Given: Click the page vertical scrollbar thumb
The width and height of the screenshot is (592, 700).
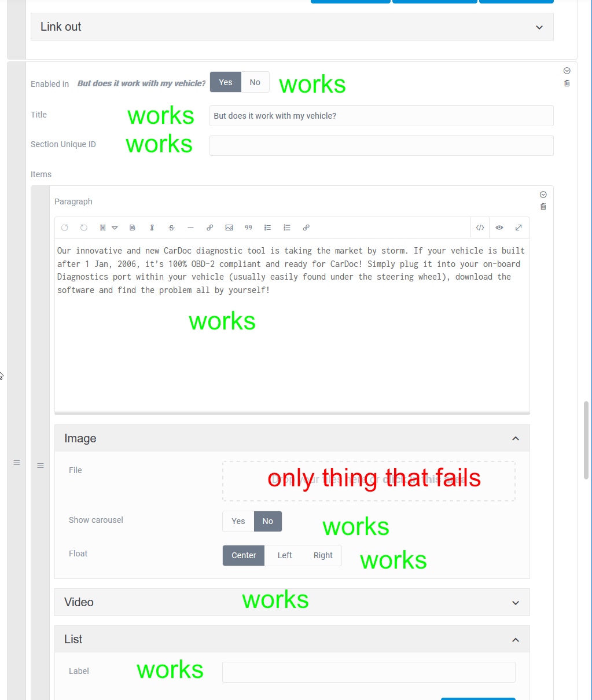Looking at the screenshot, I should 586,440.
